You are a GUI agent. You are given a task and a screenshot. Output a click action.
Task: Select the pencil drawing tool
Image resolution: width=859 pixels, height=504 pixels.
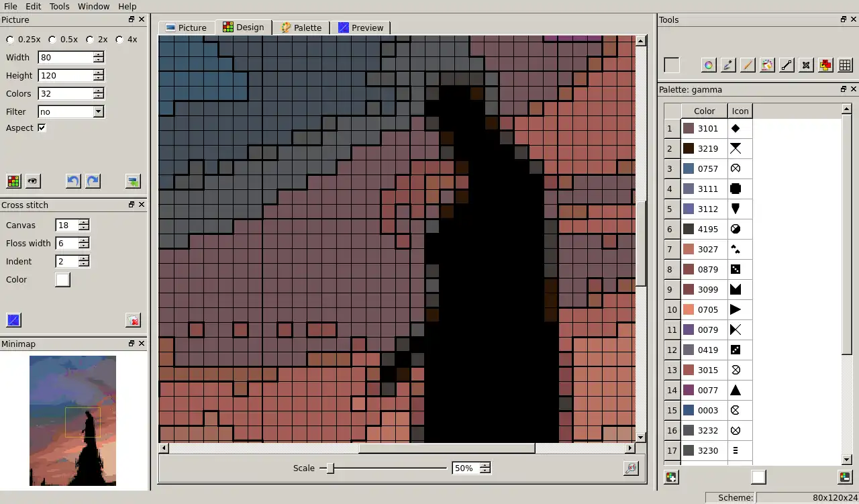coord(748,65)
